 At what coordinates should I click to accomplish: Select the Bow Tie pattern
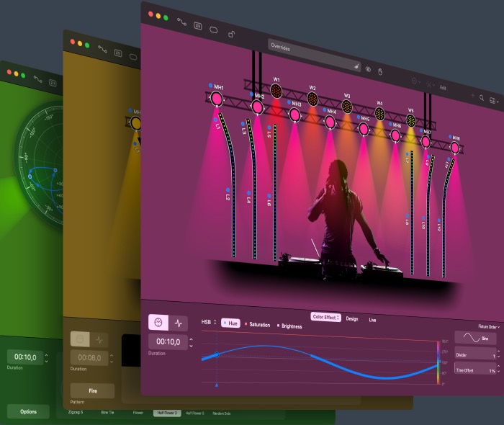coord(107,412)
